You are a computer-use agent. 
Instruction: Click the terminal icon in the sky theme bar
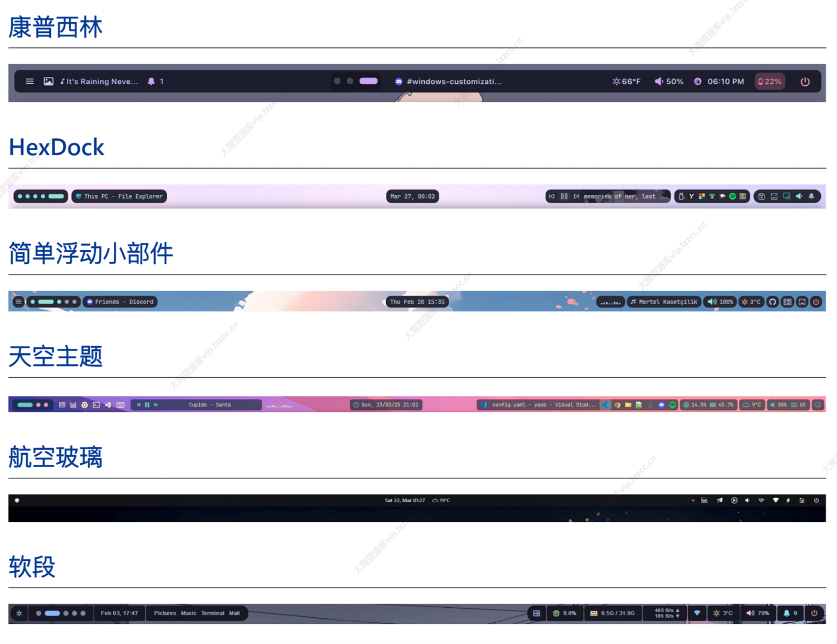tap(96, 405)
